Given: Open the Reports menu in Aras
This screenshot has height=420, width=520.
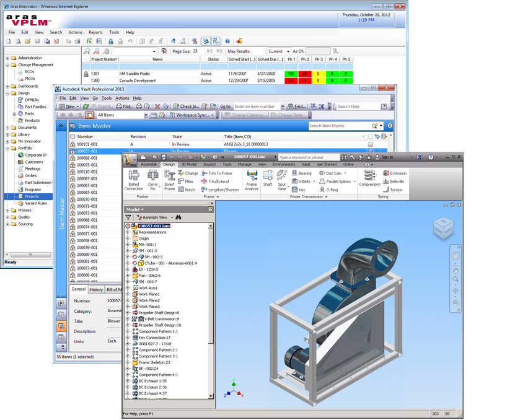Looking at the screenshot, I should [x=95, y=32].
